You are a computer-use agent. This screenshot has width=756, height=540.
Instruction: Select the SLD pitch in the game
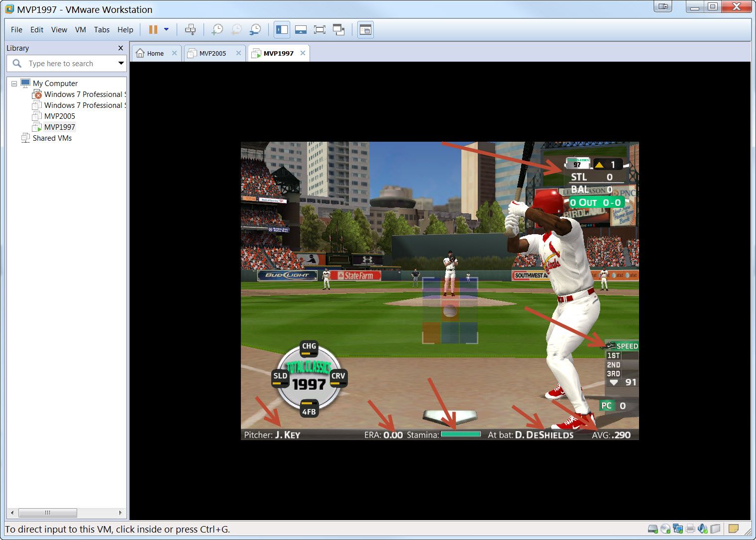coord(280,377)
